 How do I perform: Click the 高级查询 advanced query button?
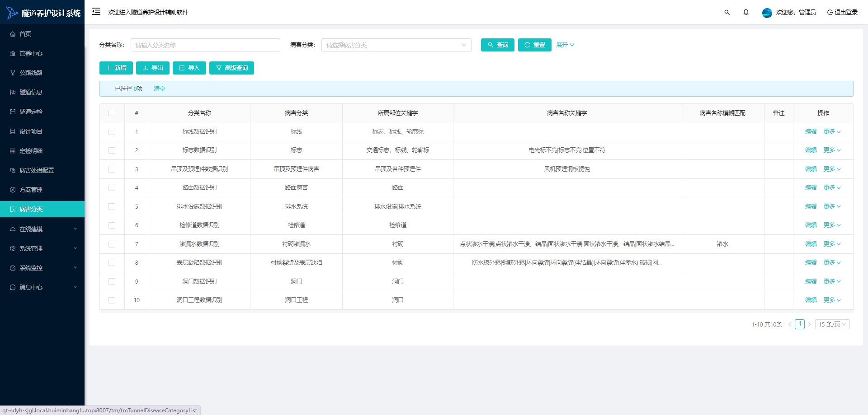(231, 68)
